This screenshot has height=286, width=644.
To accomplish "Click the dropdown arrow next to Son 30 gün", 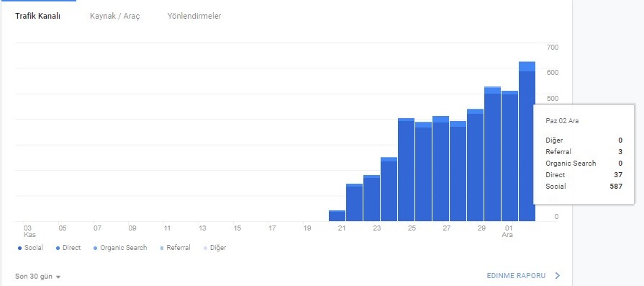I will click(58, 277).
